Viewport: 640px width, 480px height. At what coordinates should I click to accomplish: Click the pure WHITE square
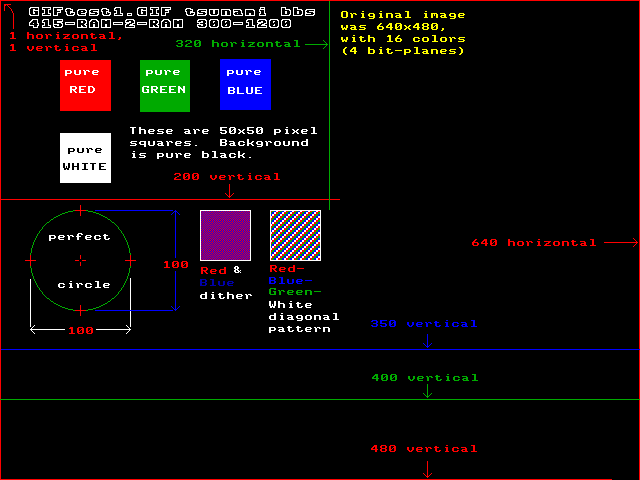(x=85, y=158)
